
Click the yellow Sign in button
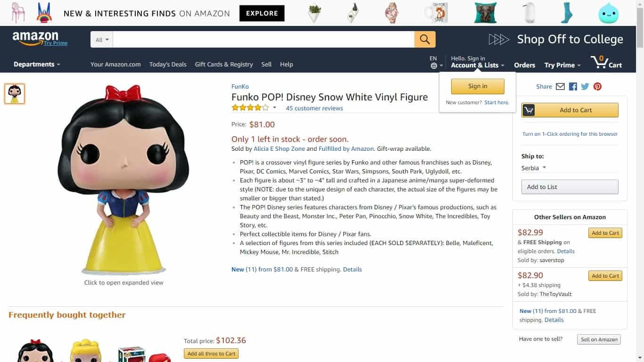click(478, 86)
